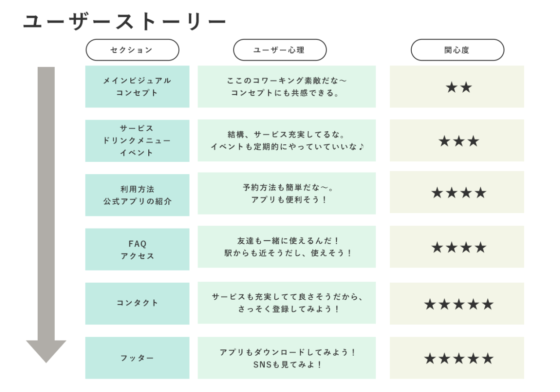Screen dimensions: 560x392
Task: Select the フッター section box
Action: click(x=137, y=358)
